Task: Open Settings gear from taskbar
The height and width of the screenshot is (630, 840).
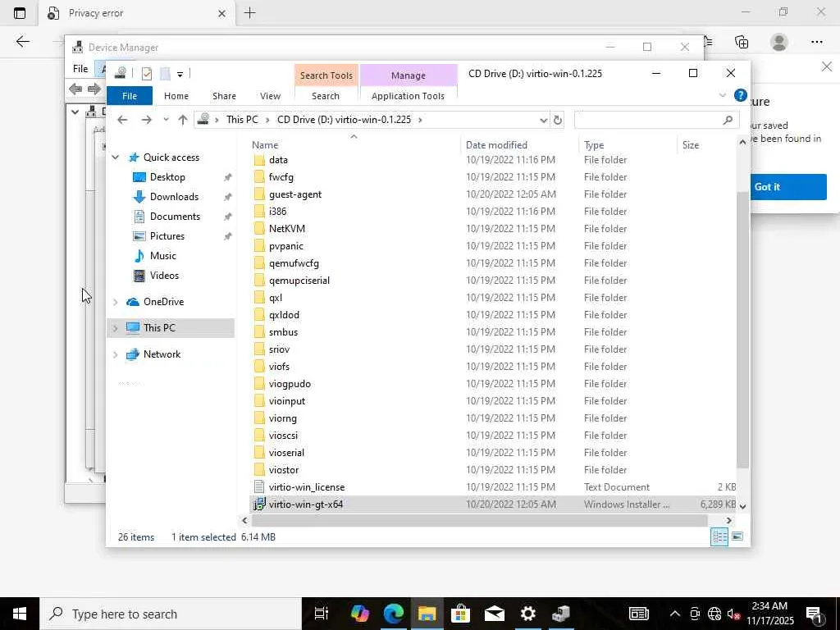Action: (527, 614)
